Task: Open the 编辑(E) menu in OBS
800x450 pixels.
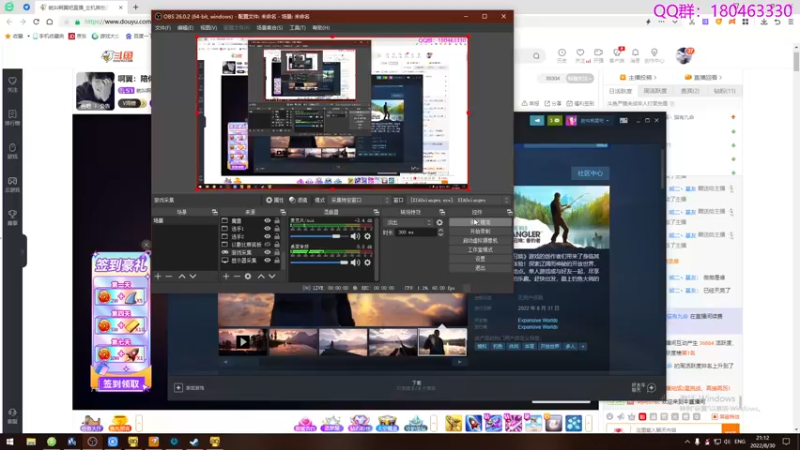Action: (x=185, y=28)
